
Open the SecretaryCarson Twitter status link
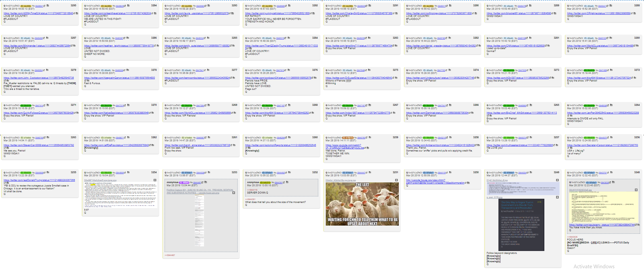(603, 145)
